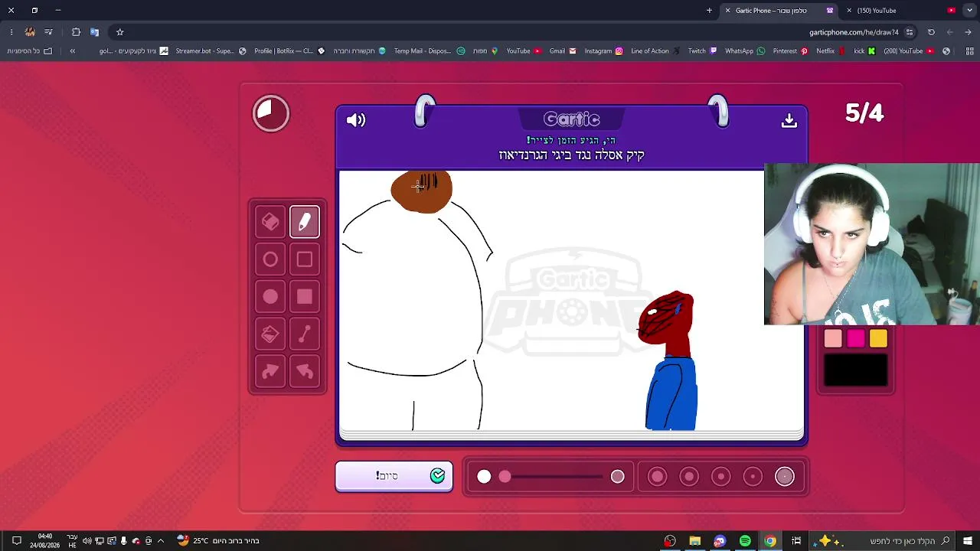
Task: Open the current black color picker
Action: click(856, 370)
